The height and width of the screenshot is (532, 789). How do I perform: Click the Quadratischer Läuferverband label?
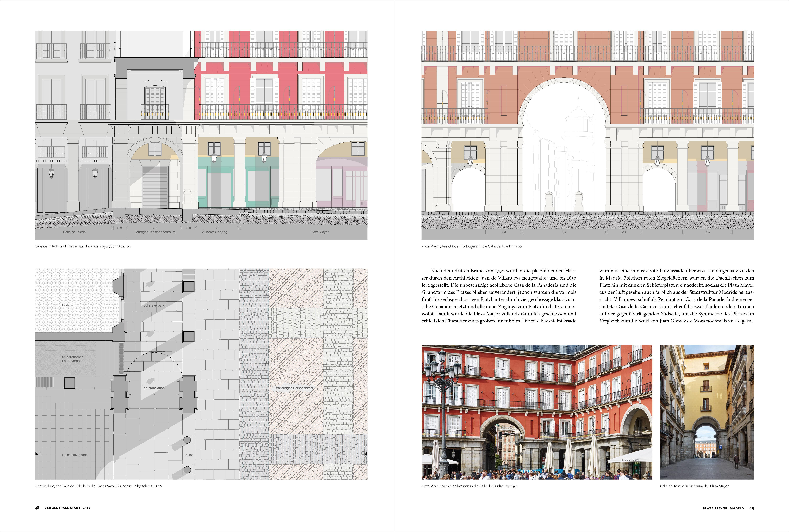(72, 359)
